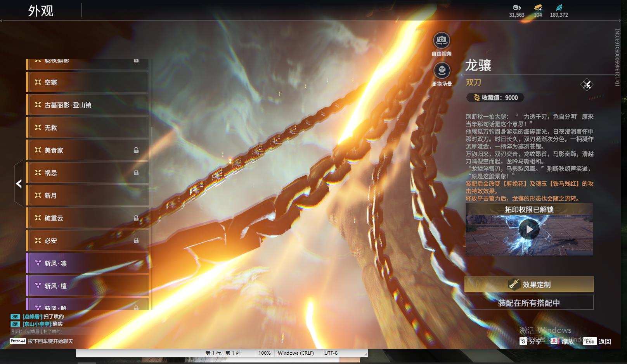Select the 无救 skin entry
627x364 pixels.
[x=87, y=128]
